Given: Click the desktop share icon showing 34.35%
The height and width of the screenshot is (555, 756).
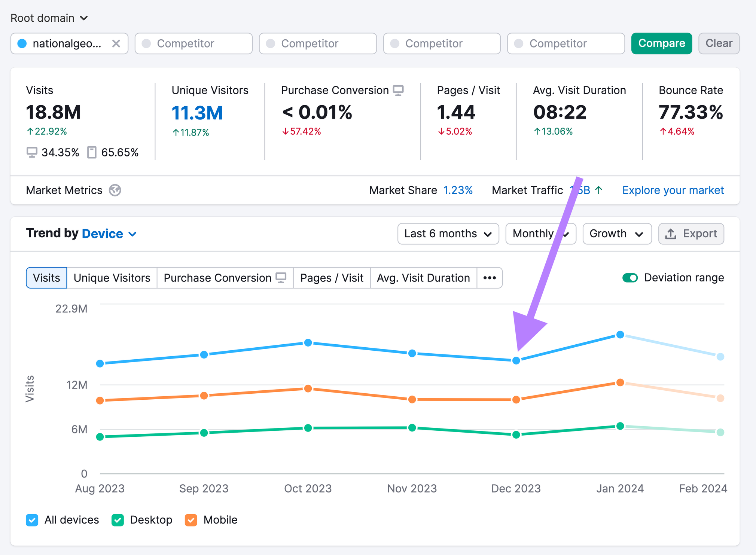Looking at the screenshot, I should pyautogui.click(x=32, y=152).
